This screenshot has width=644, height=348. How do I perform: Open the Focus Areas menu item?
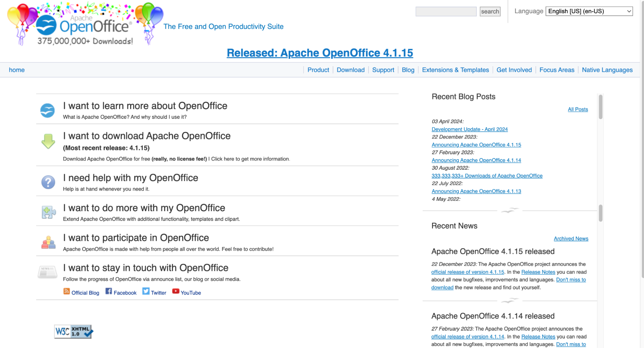[557, 70]
